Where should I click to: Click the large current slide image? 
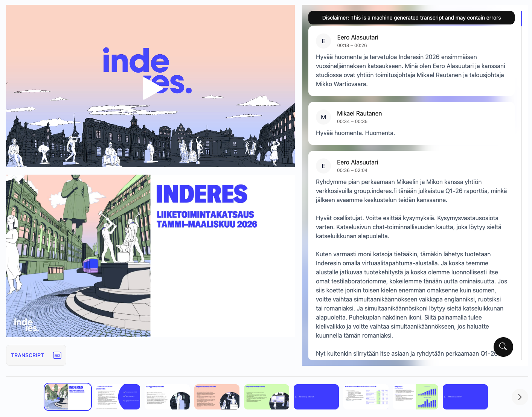(150, 256)
